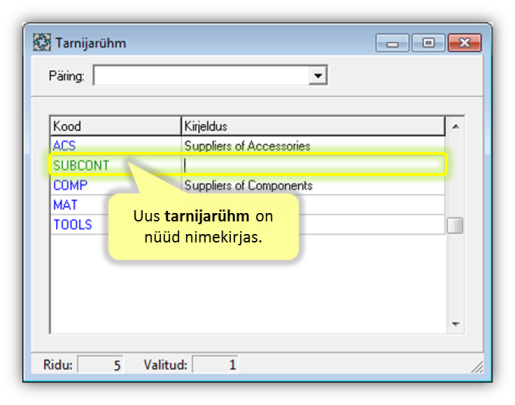Open the Päring dropdown arrow
This screenshot has width=515, height=405.
coord(318,76)
